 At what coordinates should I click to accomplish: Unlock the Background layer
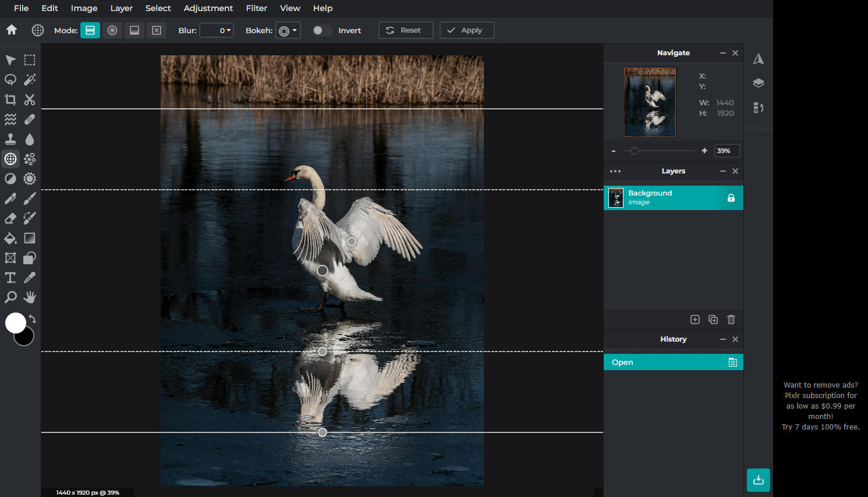[731, 198]
